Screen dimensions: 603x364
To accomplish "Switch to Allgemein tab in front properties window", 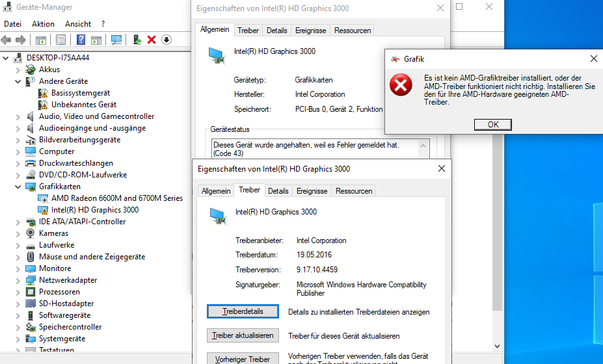I will pos(216,191).
